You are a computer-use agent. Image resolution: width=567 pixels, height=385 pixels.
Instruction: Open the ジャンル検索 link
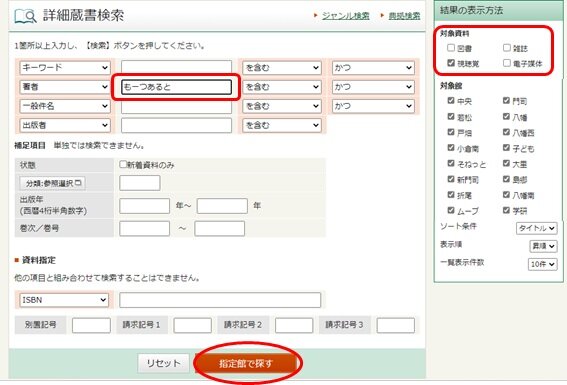tap(345, 16)
